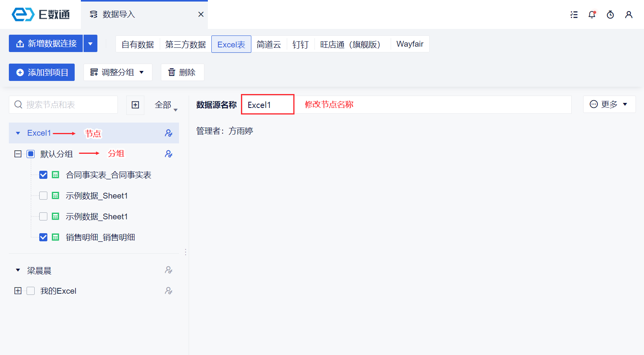Switch to 第三方数据 tab
Screen dimensions: 644x355
186,44
